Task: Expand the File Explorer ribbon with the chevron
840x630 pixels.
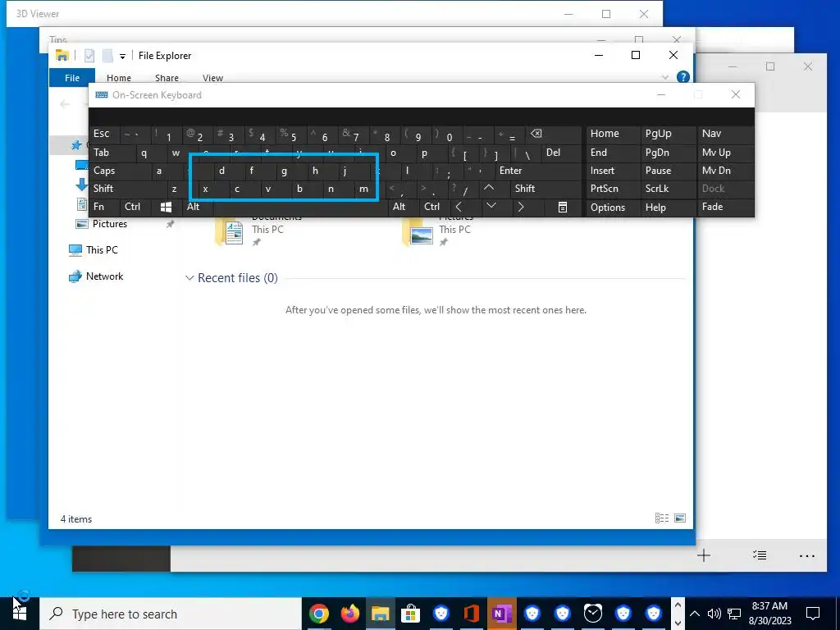Action: [x=664, y=77]
